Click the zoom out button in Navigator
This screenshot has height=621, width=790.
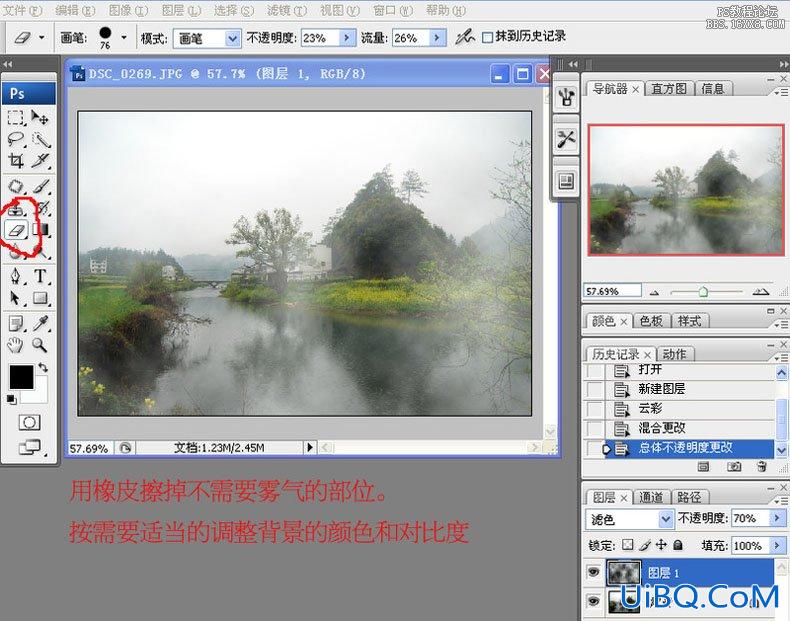click(654, 292)
